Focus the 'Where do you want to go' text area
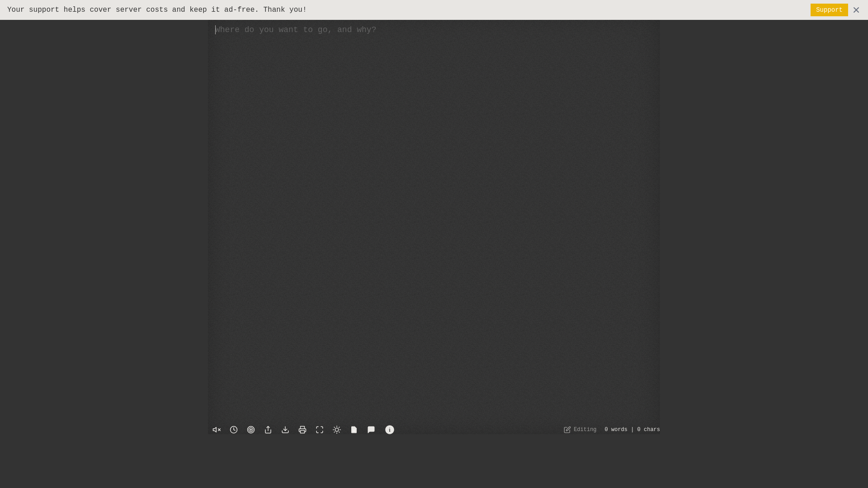This screenshot has width=868, height=488. (x=434, y=221)
